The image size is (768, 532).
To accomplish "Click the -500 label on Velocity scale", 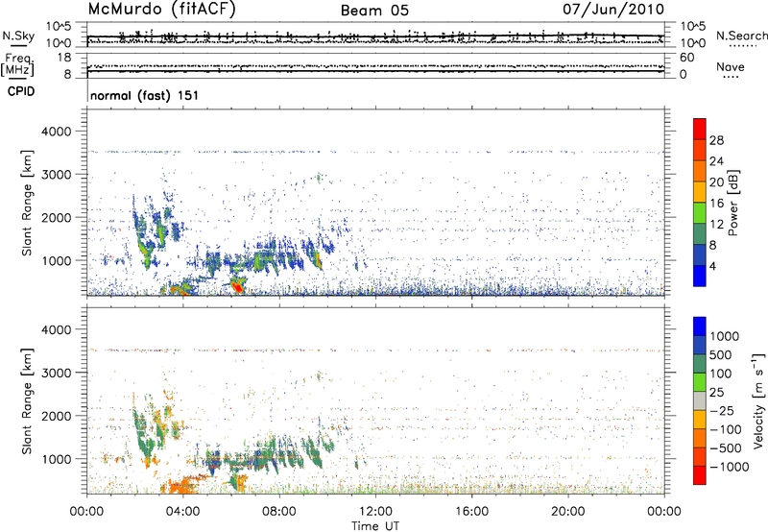I will point(726,448).
